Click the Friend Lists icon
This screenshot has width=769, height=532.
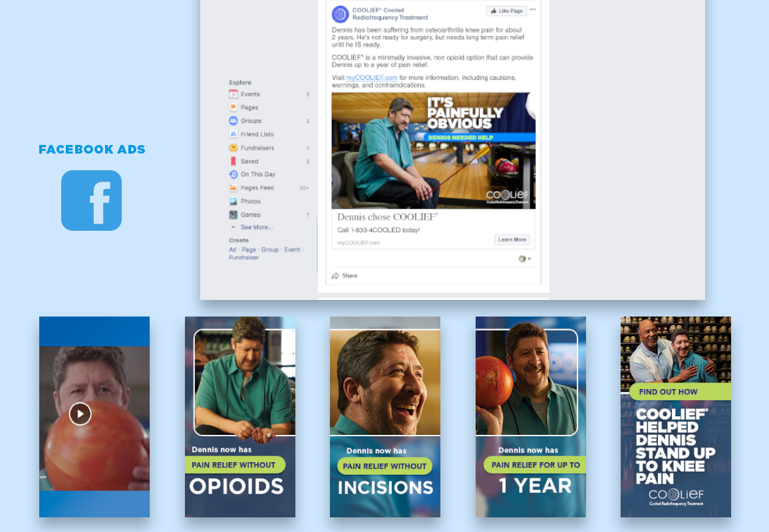pos(233,134)
